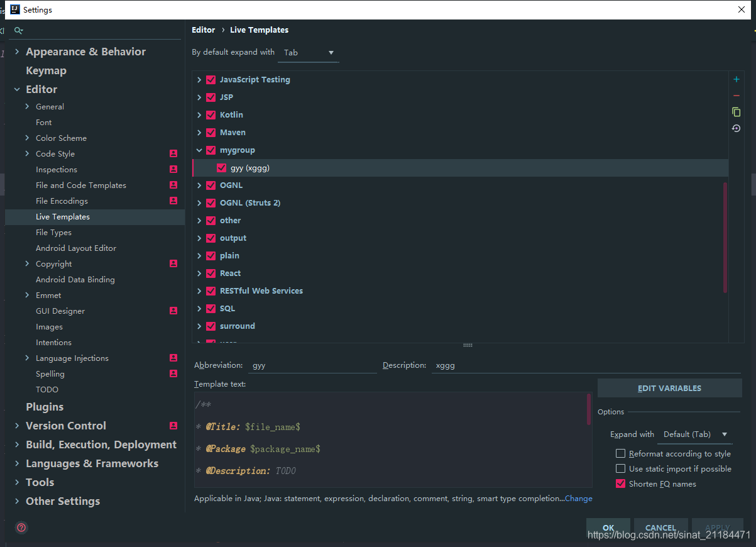This screenshot has height=547, width=756.
Task: Collapse the Editor settings section
Action: (17, 89)
